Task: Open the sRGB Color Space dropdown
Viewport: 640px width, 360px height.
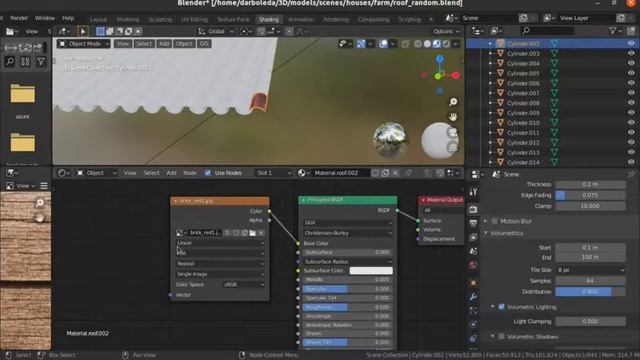Action: [244, 284]
